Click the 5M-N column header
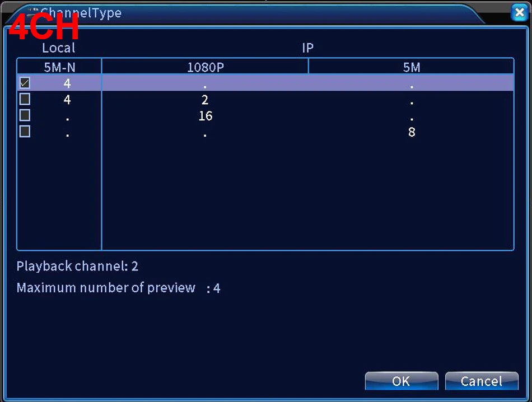Screen dimensions: 532x402 click(x=59, y=67)
